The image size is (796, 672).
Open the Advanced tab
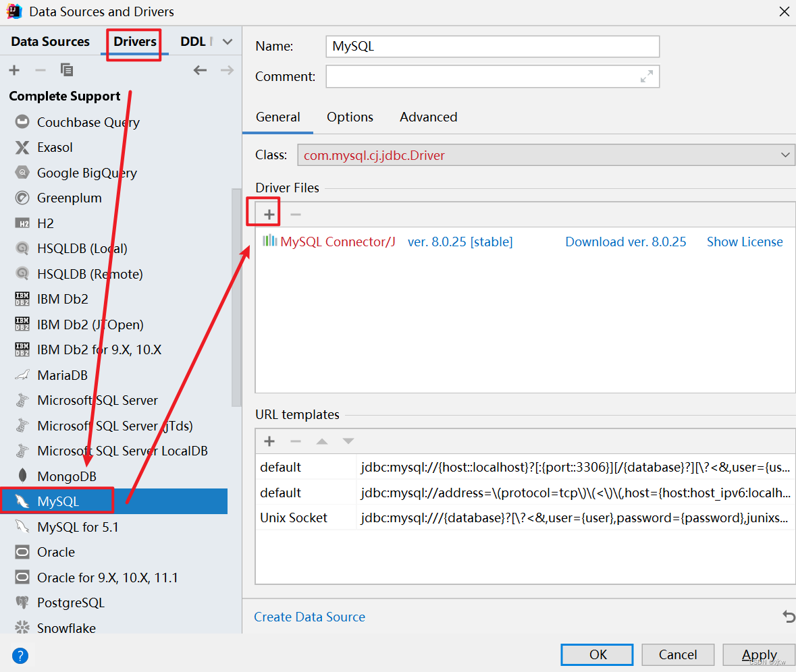point(429,117)
